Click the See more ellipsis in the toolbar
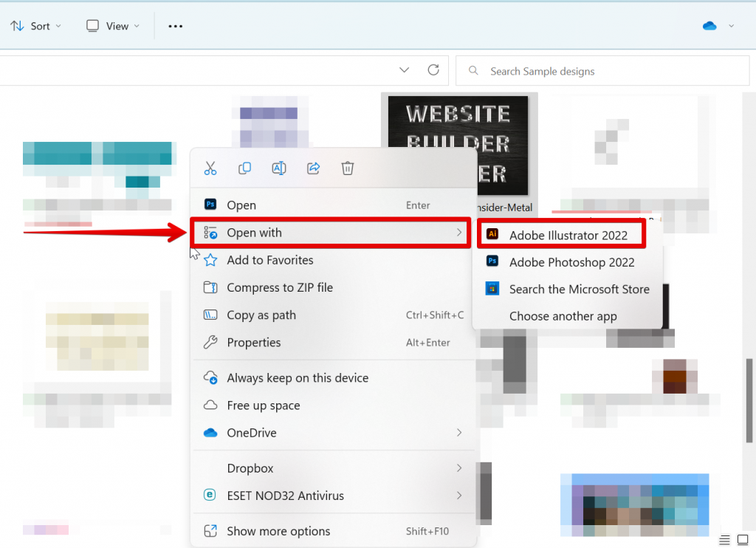Screen dimensions: 756x548 (175, 25)
